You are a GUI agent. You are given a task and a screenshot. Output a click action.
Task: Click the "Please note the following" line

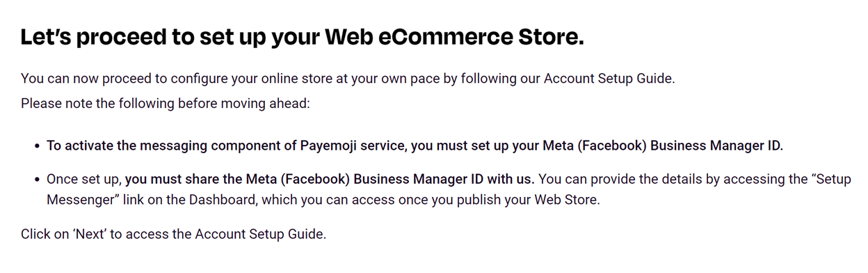click(x=165, y=104)
